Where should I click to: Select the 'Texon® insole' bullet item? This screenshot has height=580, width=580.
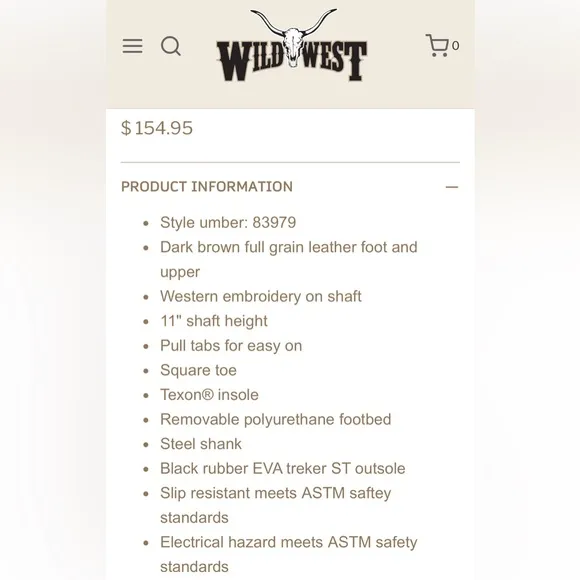pyautogui.click(x=209, y=395)
